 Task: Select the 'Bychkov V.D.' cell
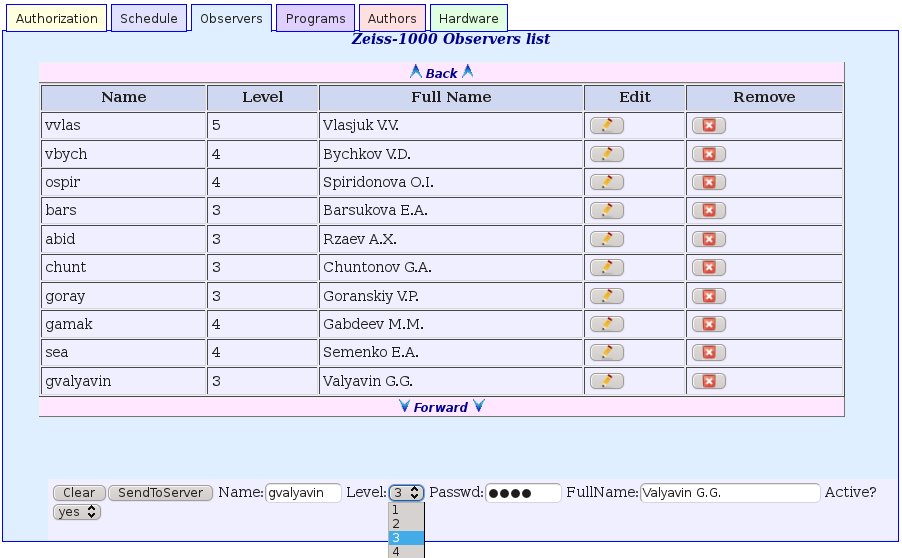point(451,154)
